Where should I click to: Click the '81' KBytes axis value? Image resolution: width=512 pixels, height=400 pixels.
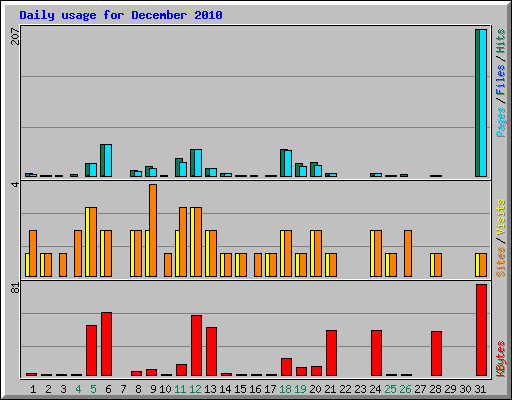[15, 288]
